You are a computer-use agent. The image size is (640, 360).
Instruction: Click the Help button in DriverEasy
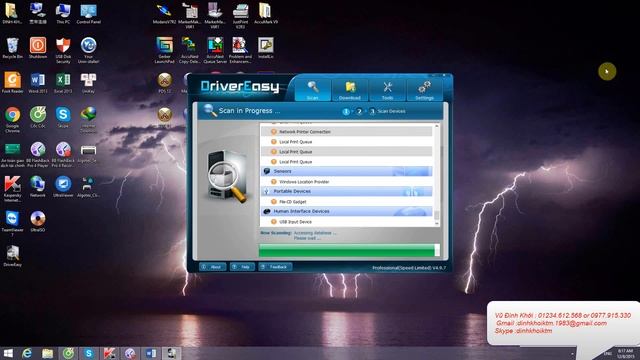pyautogui.click(x=242, y=267)
